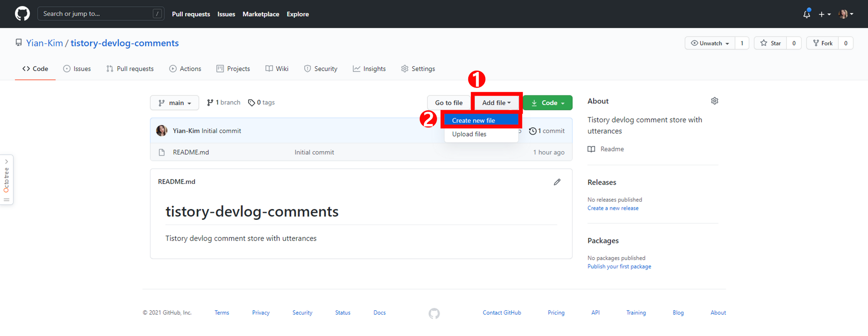The height and width of the screenshot is (336, 868).
Task: Edit README with the pencil icon
Action: 557,182
